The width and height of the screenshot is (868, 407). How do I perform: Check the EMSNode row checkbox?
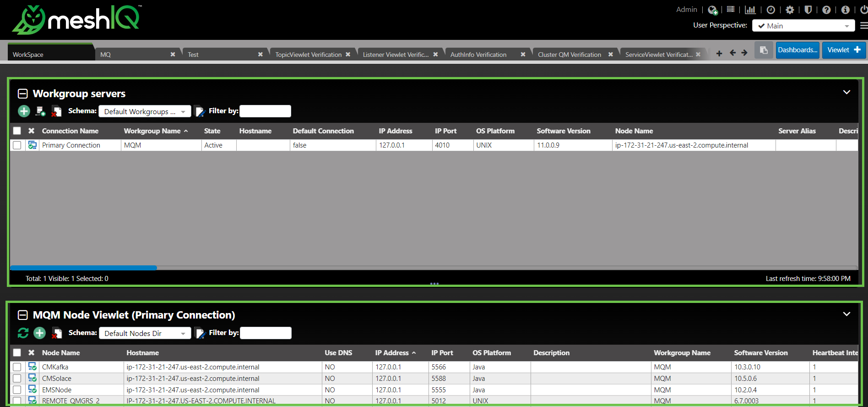point(17,390)
